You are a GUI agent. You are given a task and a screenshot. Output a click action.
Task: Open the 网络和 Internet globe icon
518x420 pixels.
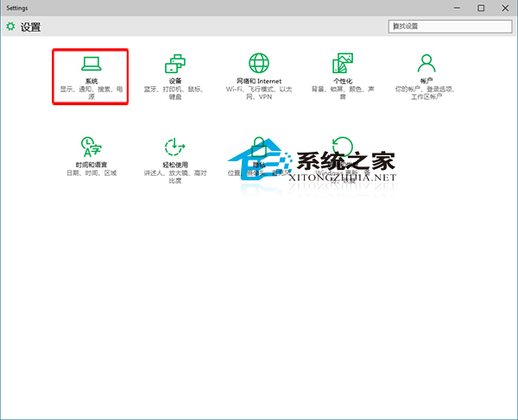click(x=259, y=63)
